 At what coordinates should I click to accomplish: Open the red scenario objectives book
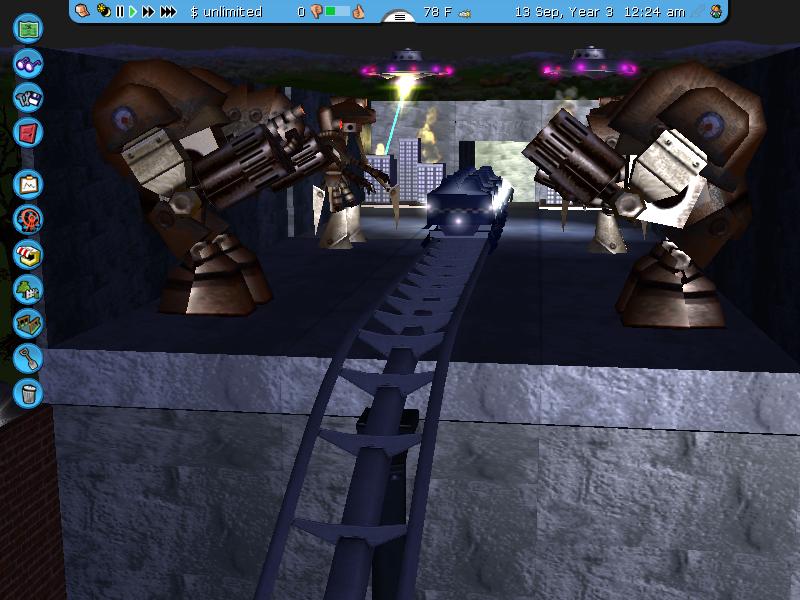coord(28,133)
